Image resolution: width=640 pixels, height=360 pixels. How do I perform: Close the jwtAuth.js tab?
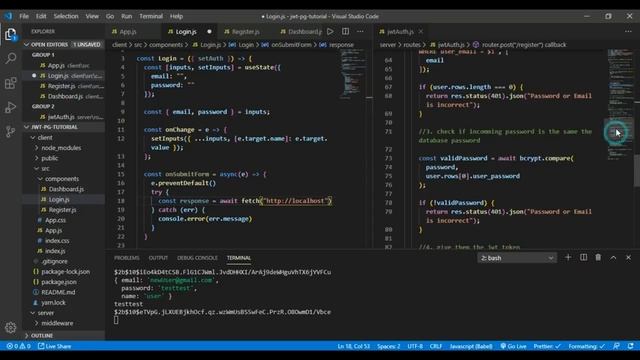(421, 31)
